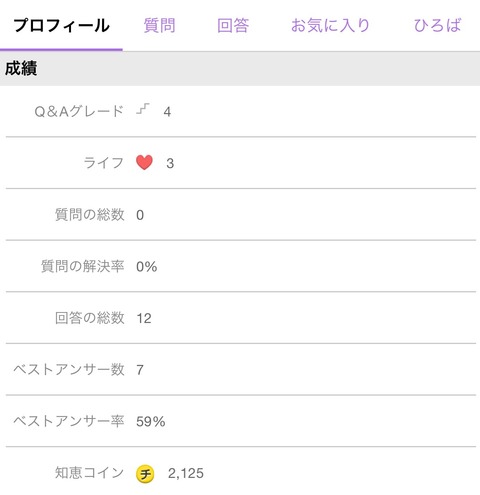Switch to the 質問 tab
480x495 pixels.
point(159,26)
